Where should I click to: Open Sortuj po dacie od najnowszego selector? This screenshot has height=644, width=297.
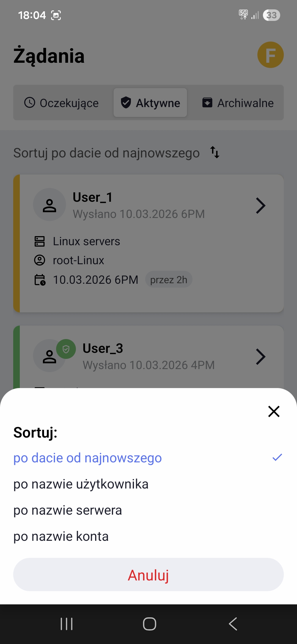point(117,153)
